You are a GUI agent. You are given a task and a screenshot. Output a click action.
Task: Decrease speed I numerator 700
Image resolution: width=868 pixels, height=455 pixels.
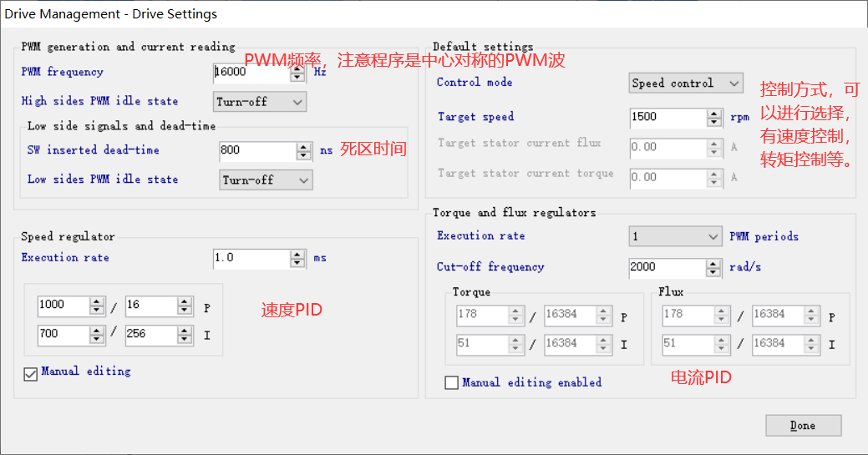click(x=97, y=340)
